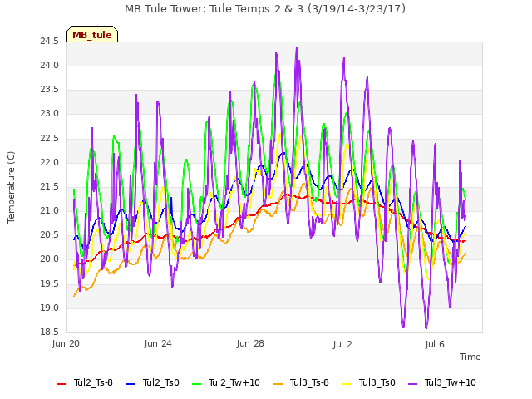Click the blue Tul2_Ts0 legend swatch
This screenshot has height=399, width=532.
click(131, 384)
